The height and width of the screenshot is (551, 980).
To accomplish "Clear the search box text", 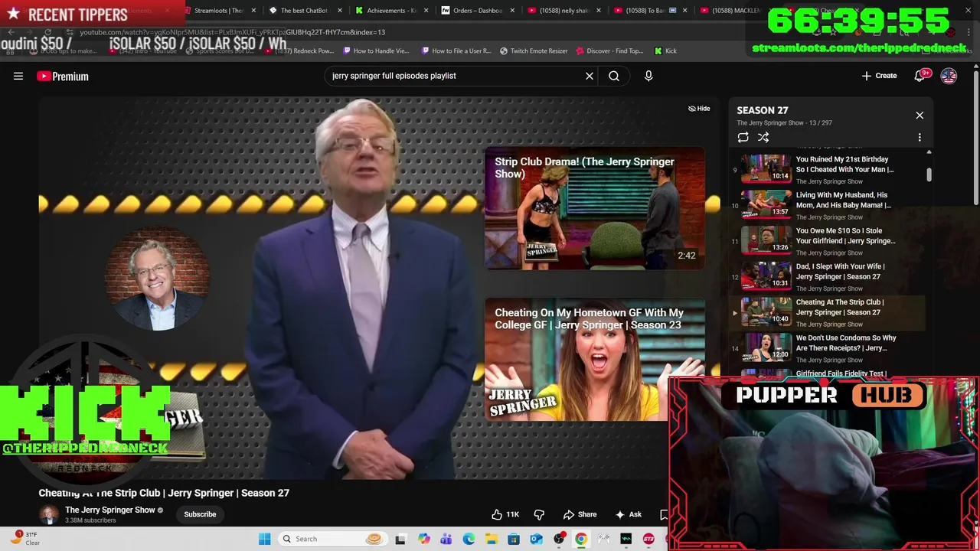I will [590, 76].
